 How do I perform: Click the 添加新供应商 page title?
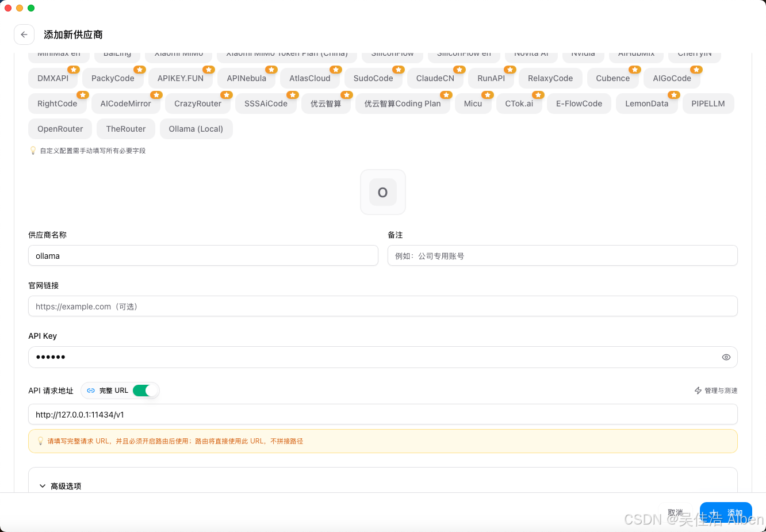tap(73, 35)
